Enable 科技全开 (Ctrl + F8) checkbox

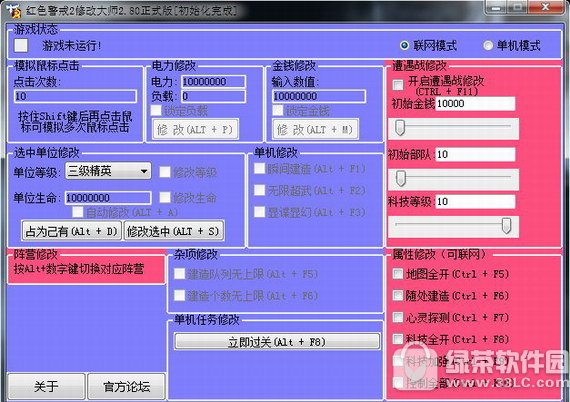(x=398, y=339)
